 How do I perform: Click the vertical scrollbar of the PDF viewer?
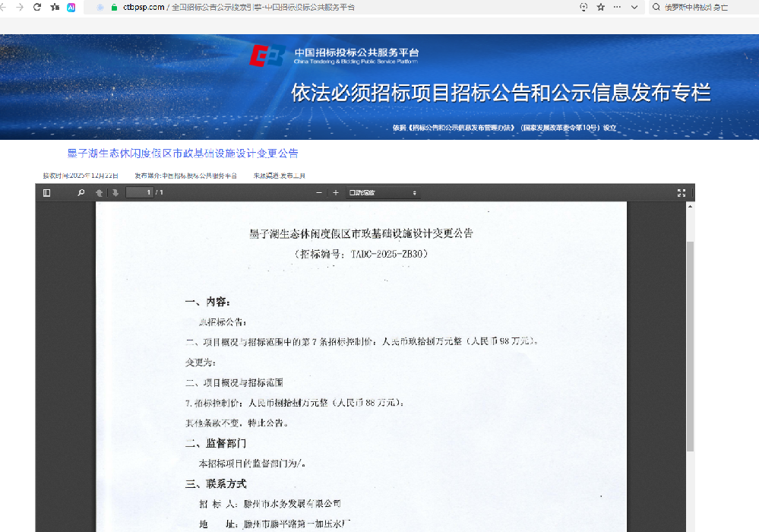click(x=690, y=342)
